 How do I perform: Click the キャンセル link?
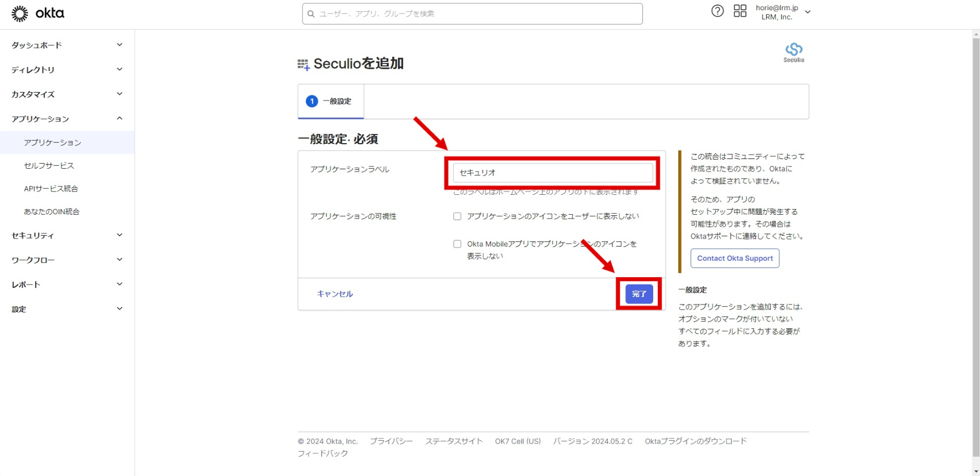[x=335, y=294]
